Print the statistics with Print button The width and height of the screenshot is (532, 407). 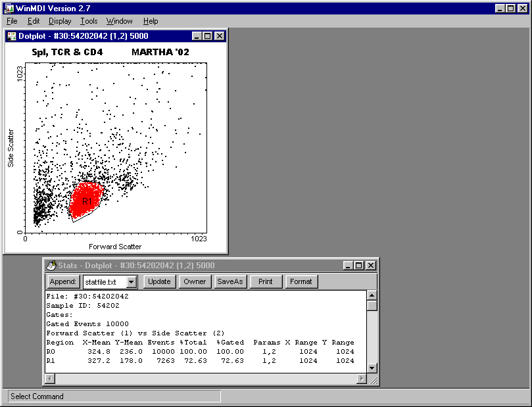266,281
